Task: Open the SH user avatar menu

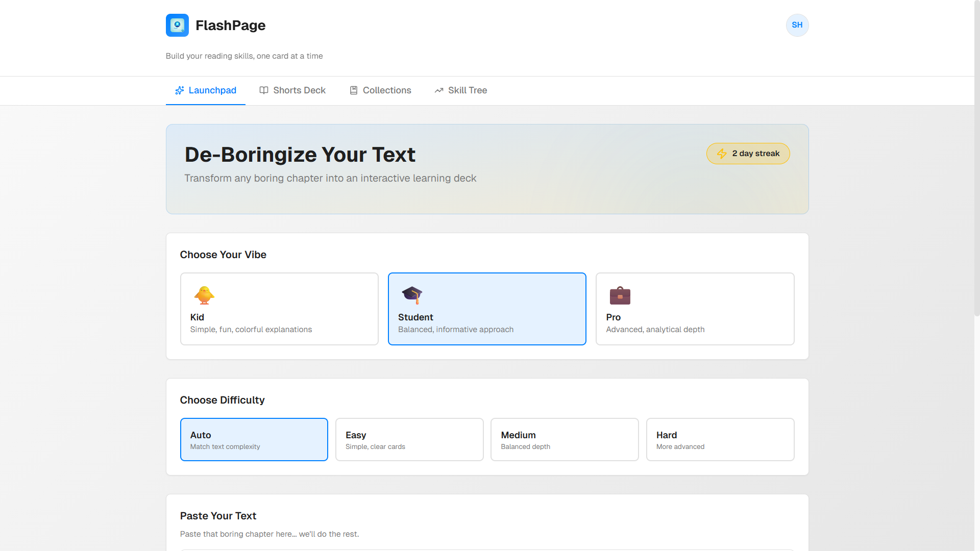Action: 797,25
